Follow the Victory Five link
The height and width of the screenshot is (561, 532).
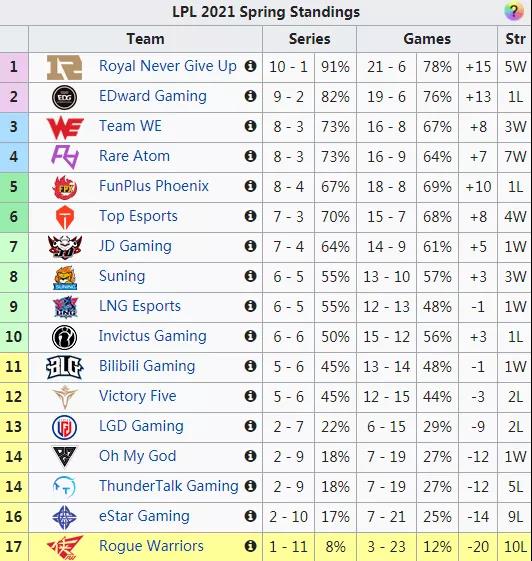[138, 396]
